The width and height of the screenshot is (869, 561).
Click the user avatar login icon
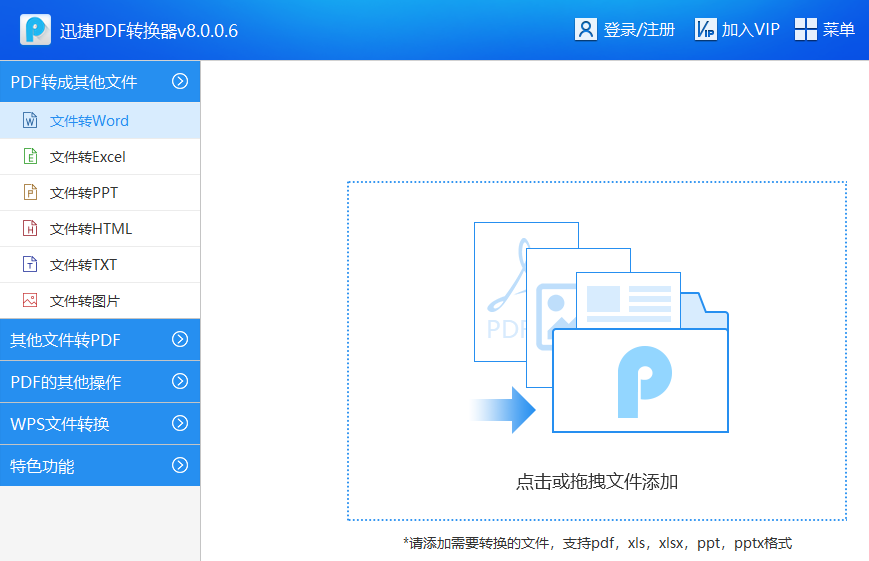[x=586, y=29]
